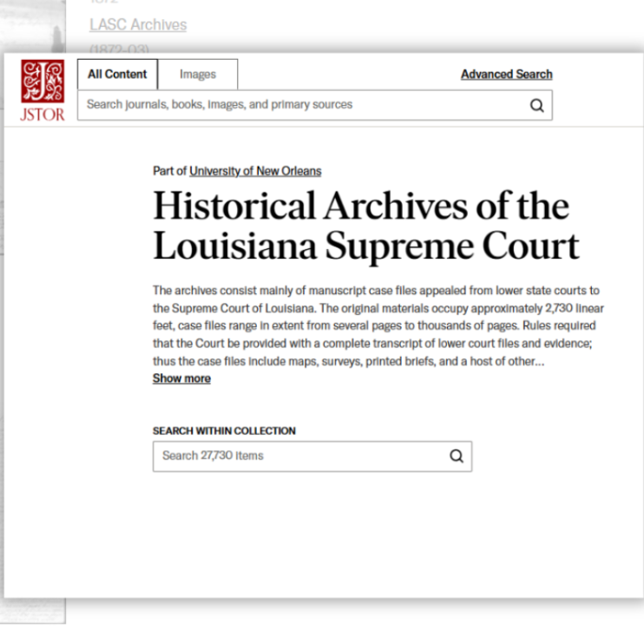
Task: Open the LASC Archives link in background page
Action: point(138,24)
